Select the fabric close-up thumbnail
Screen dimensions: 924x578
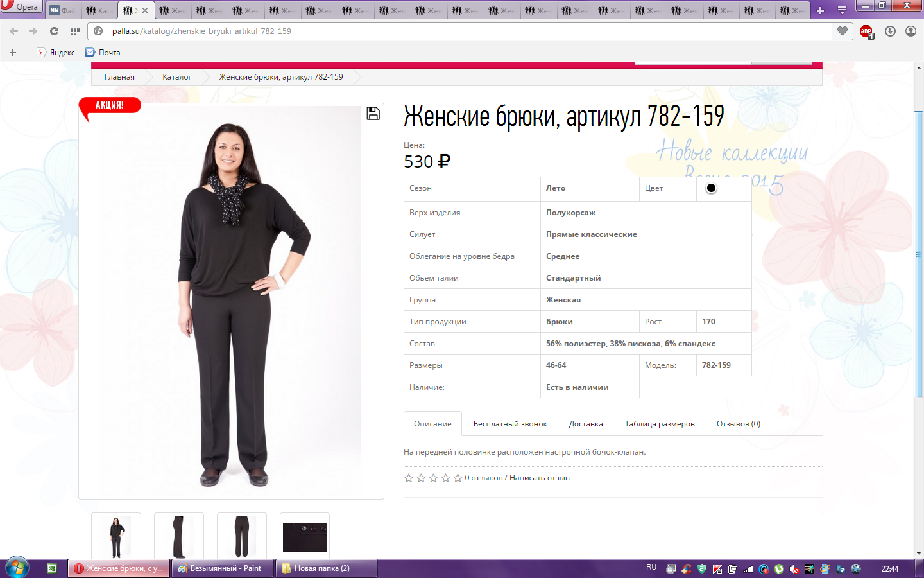tap(305, 536)
